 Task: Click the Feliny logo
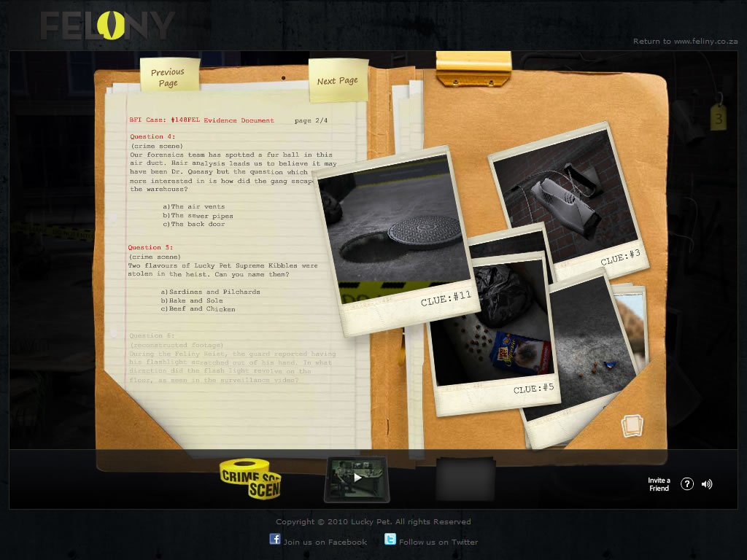tap(107, 26)
